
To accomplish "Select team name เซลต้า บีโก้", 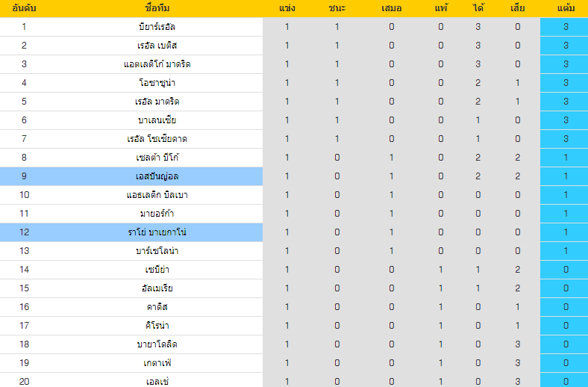I will tap(157, 158).
